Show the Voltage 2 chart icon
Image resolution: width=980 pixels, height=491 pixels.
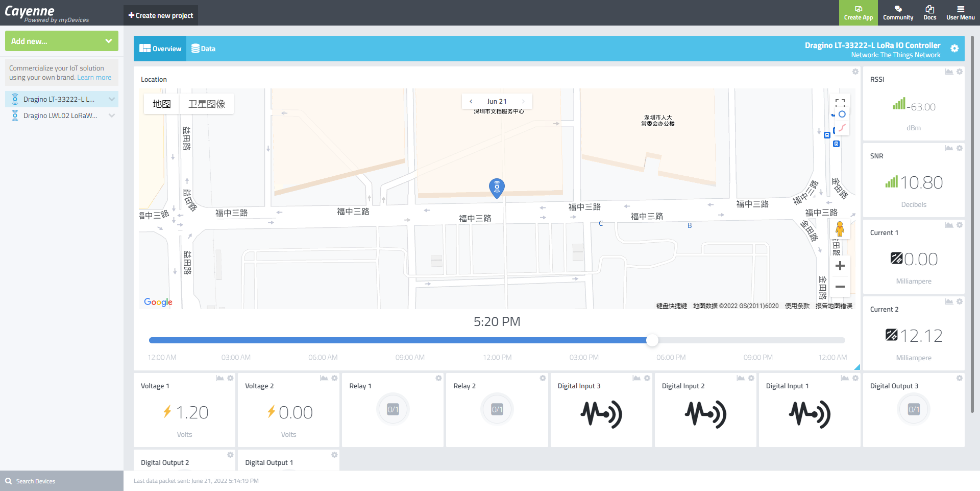(x=324, y=378)
